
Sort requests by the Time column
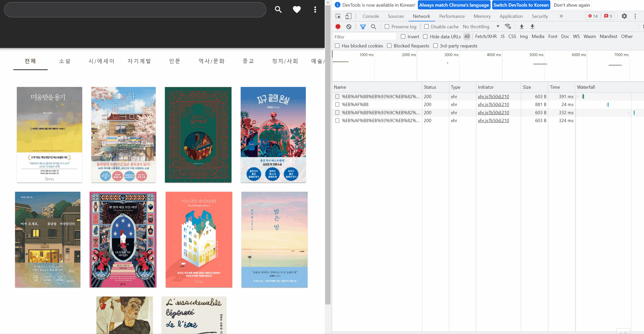point(561,87)
